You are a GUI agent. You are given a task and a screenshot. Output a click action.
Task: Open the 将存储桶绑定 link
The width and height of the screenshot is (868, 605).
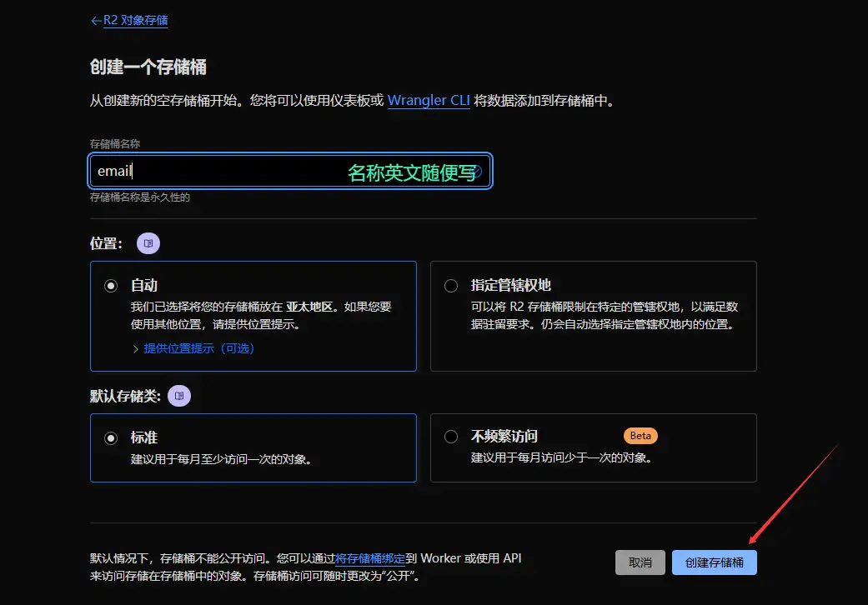(x=370, y=558)
